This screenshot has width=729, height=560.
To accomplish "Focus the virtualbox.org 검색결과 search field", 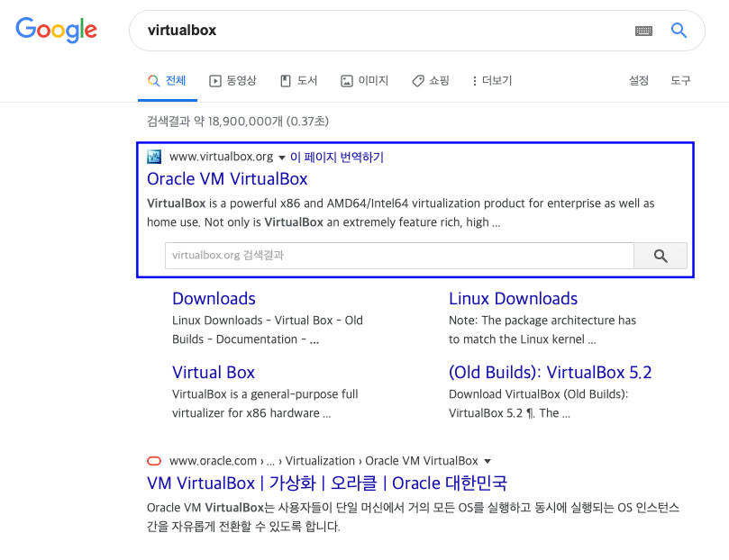I will pos(399,256).
